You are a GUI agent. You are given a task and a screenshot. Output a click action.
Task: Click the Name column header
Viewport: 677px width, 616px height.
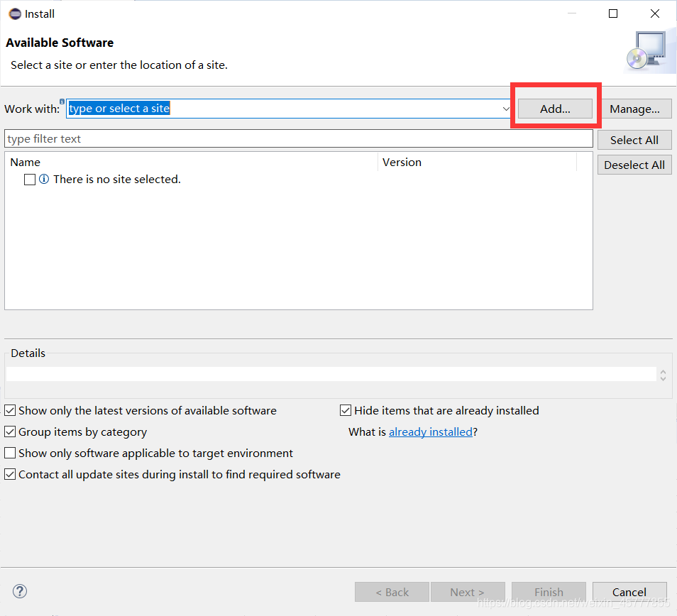point(193,163)
